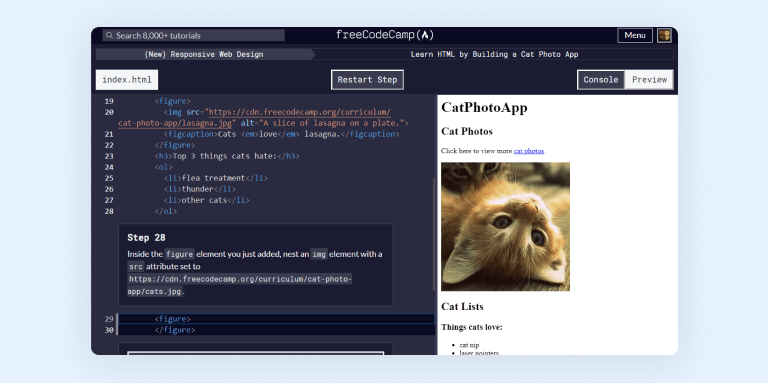The image size is (768, 383).
Task: Click the Cat Photos heading in preview
Action: point(467,131)
